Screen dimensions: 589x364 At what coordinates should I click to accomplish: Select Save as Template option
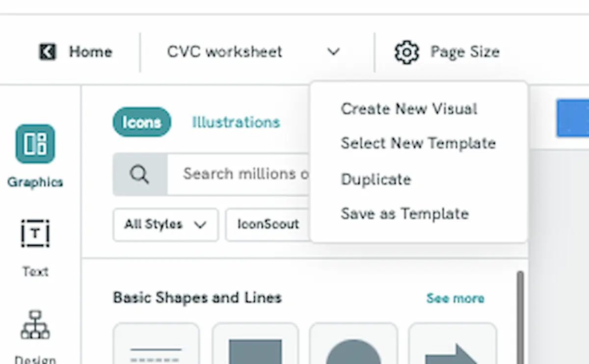click(x=405, y=214)
